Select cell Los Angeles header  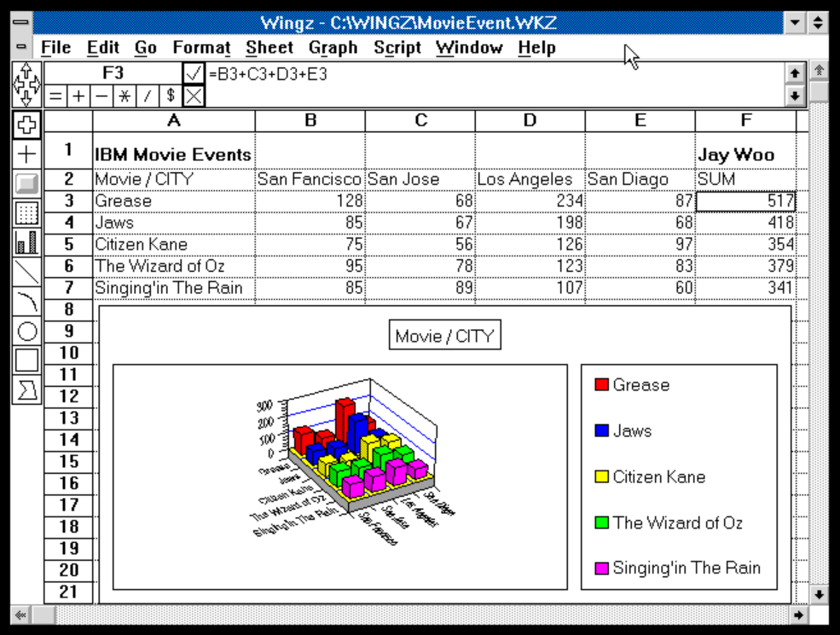click(530, 179)
